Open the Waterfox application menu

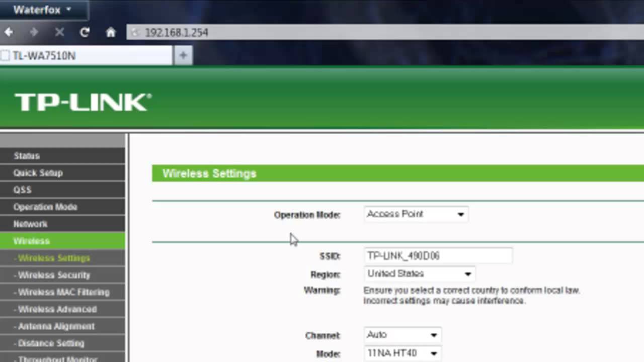click(43, 10)
